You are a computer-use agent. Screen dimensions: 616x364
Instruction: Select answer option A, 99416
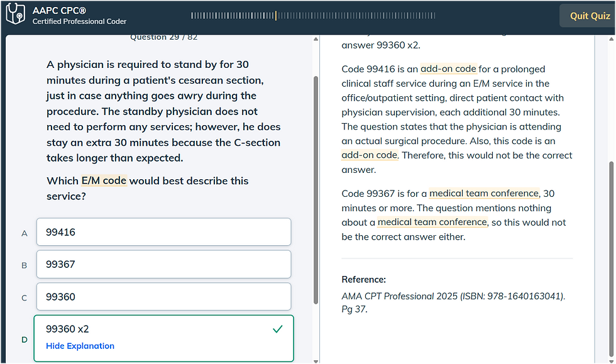pyautogui.click(x=163, y=232)
